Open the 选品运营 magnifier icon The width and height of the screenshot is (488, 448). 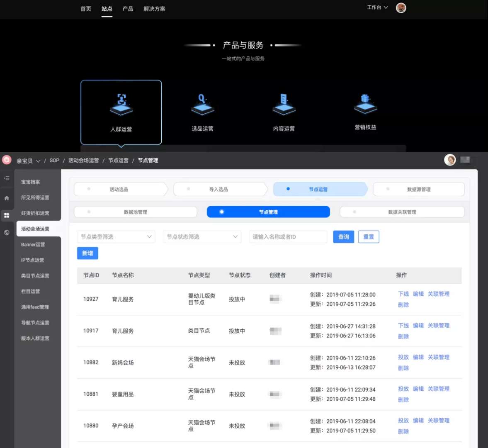(x=202, y=105)
